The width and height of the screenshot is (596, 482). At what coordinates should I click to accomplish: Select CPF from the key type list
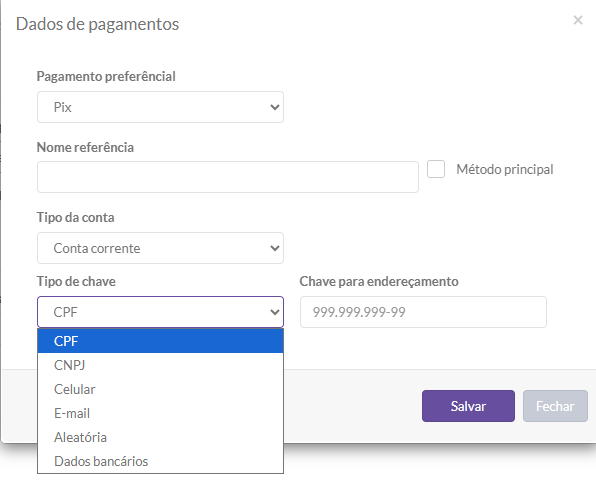pyautogui.click(x=160, y=341)
